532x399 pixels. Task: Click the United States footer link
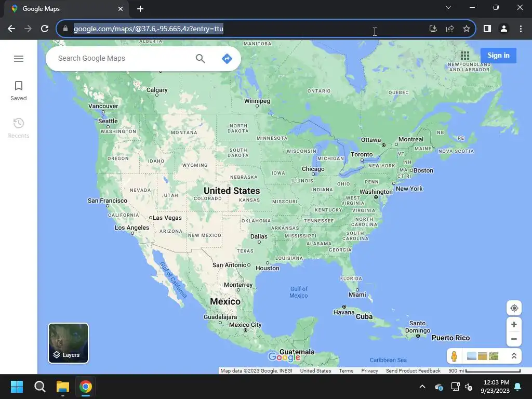(315, 370)
